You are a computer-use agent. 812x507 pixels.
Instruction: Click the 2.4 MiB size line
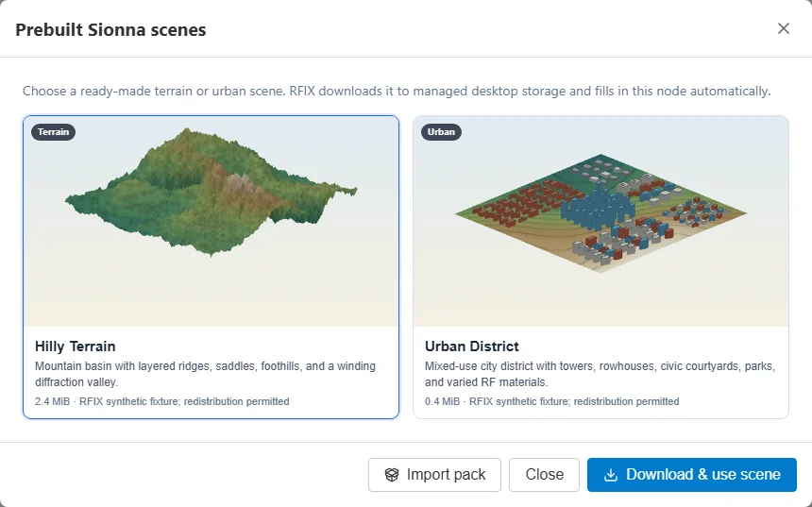click(x=162, y=401)
